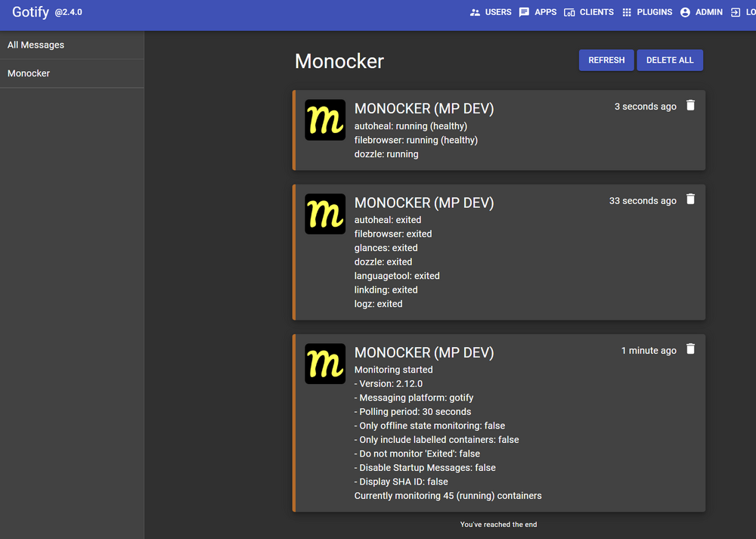756x539 pixels.
Task: Click the Apps chat icon
Action: click(x=524, y=13)
